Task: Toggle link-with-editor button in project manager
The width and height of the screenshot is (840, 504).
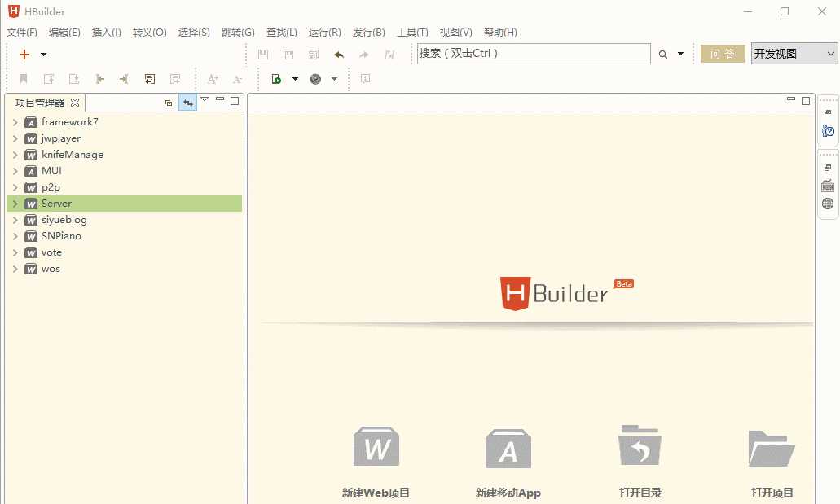Action: (187, 103)
